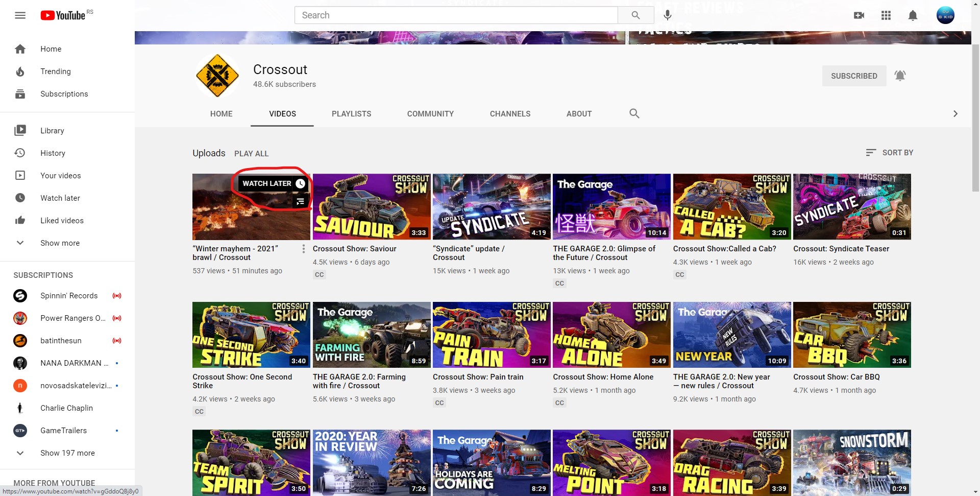Open the Melting Point video thumbnail

click(x=611, y=463)
